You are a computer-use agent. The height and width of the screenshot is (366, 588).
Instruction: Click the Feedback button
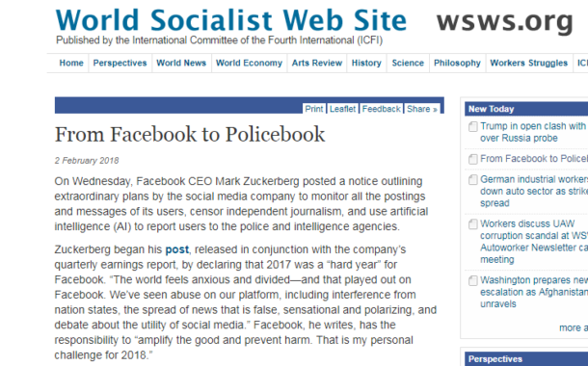(x=381, y=109)
